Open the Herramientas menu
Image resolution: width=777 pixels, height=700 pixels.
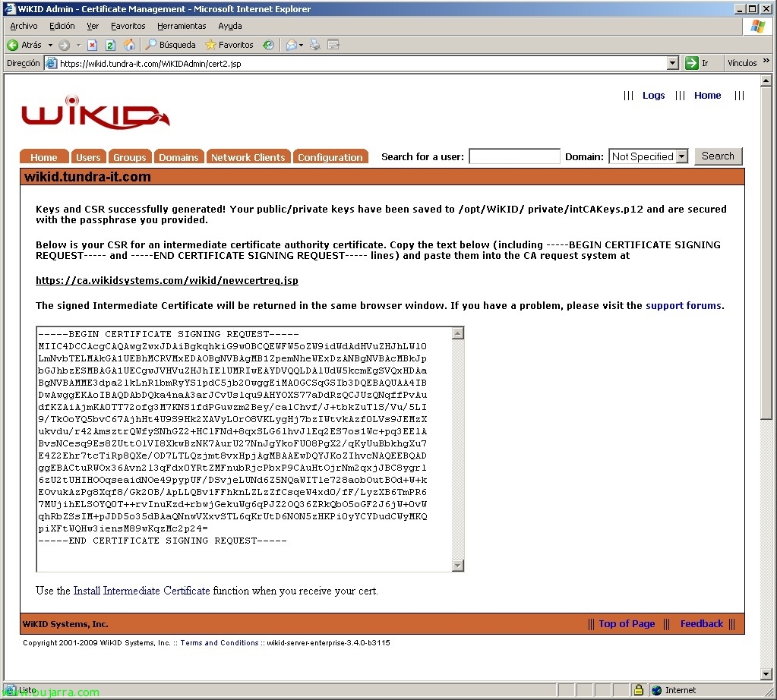pos(182,26)
